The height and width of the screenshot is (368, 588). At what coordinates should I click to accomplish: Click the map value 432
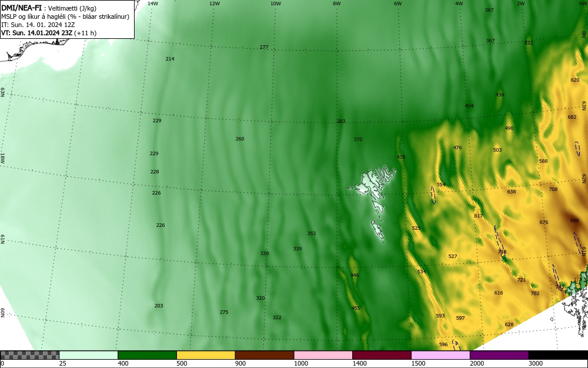[x=529, y=43]
